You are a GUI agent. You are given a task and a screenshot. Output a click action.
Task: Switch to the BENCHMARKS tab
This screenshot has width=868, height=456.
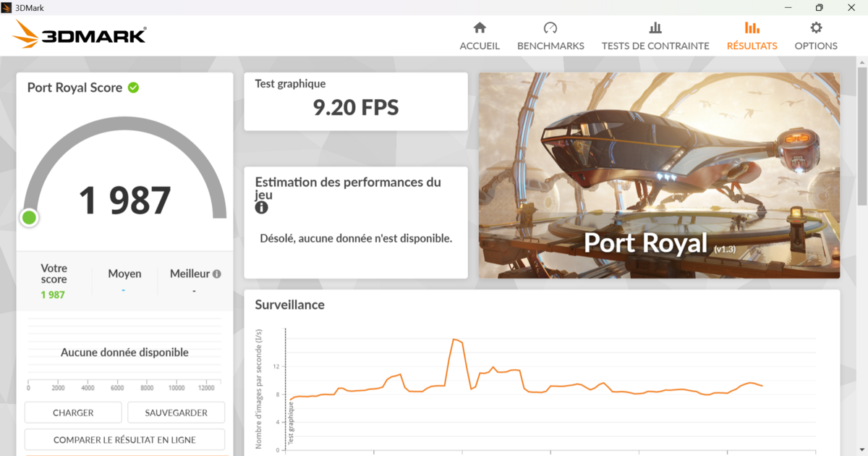point(550,46)
